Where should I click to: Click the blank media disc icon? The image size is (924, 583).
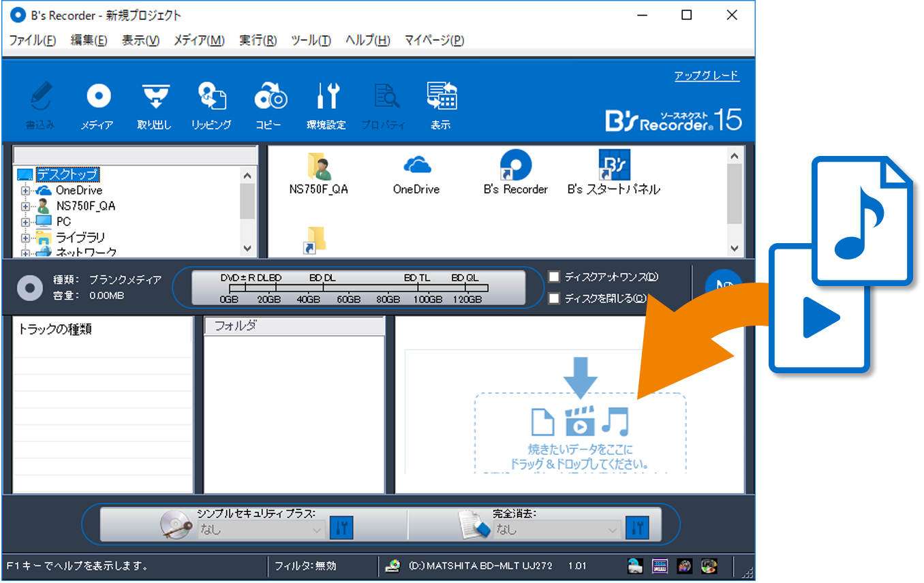click(30, 287)
